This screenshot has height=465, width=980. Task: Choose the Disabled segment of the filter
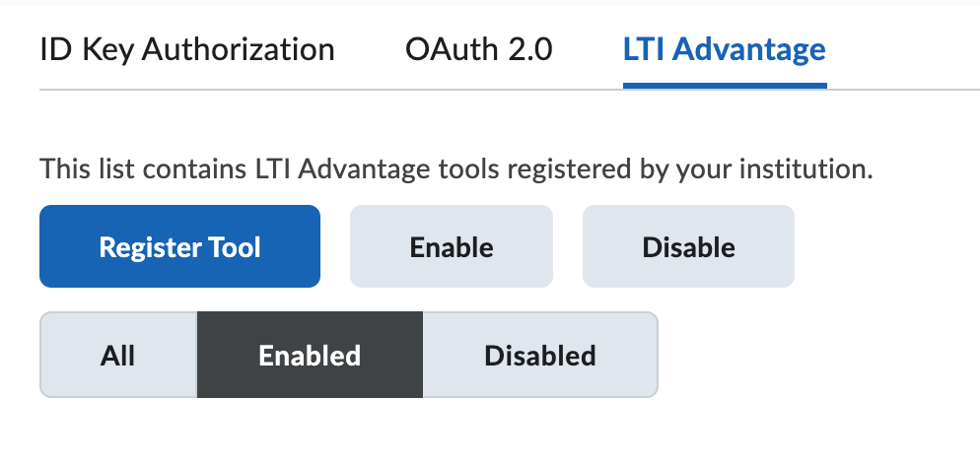click(x=539, y=355)
